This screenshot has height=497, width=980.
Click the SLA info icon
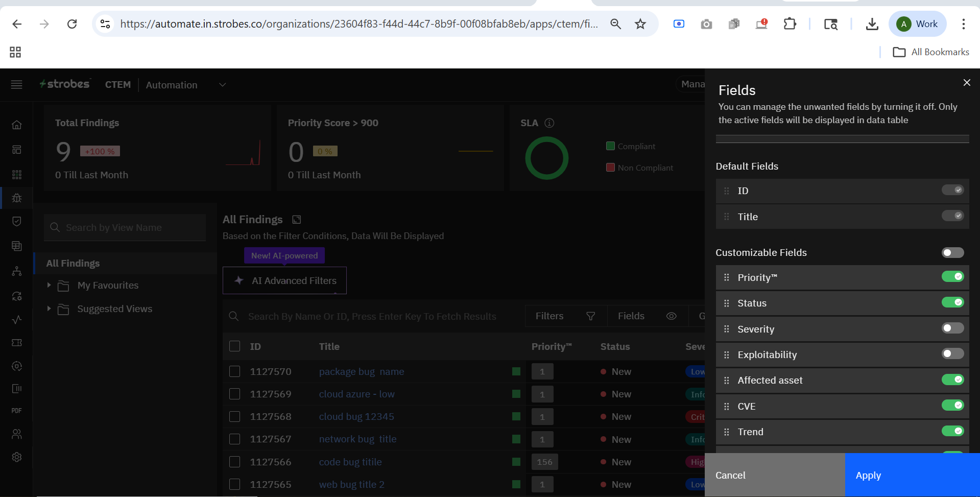pos(549,123)
